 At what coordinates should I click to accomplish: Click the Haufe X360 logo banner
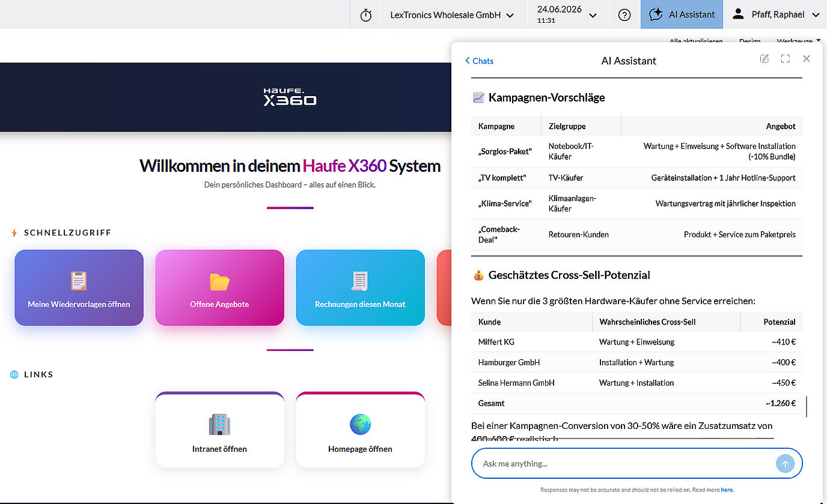coord(290,97)
